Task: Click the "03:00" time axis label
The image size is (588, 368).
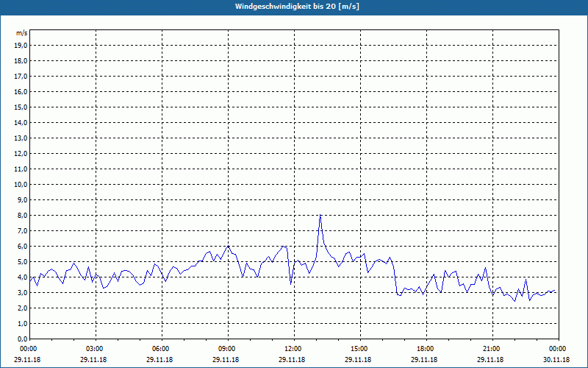Action: (94, 349)
